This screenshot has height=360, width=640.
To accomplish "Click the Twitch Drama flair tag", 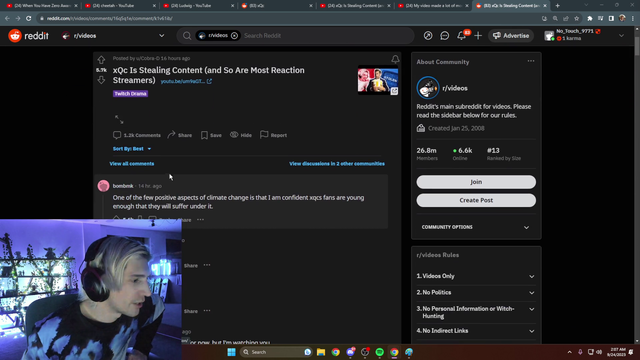I will (x=130, y=93).
